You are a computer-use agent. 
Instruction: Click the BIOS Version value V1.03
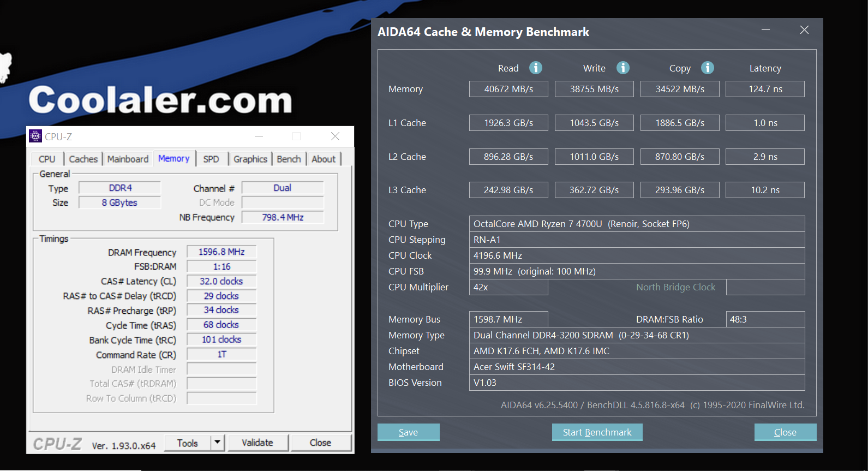coord(637,383)
